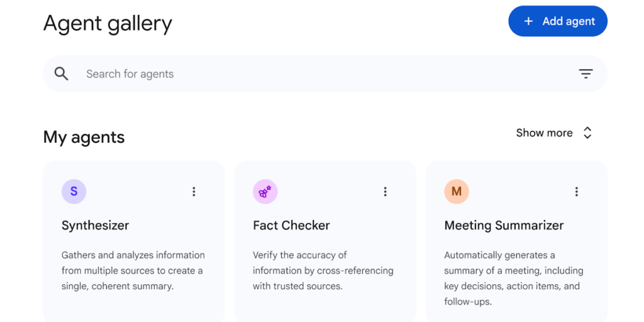Click the My agents section heading
This screenshot has width=644, height=322.
click(84, 137)
